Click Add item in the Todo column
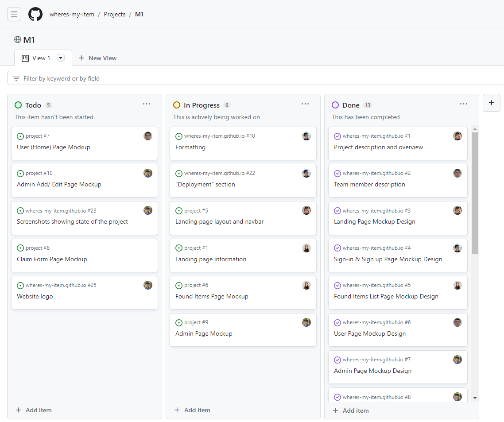 pyautogui.click(x=34, y=410)
